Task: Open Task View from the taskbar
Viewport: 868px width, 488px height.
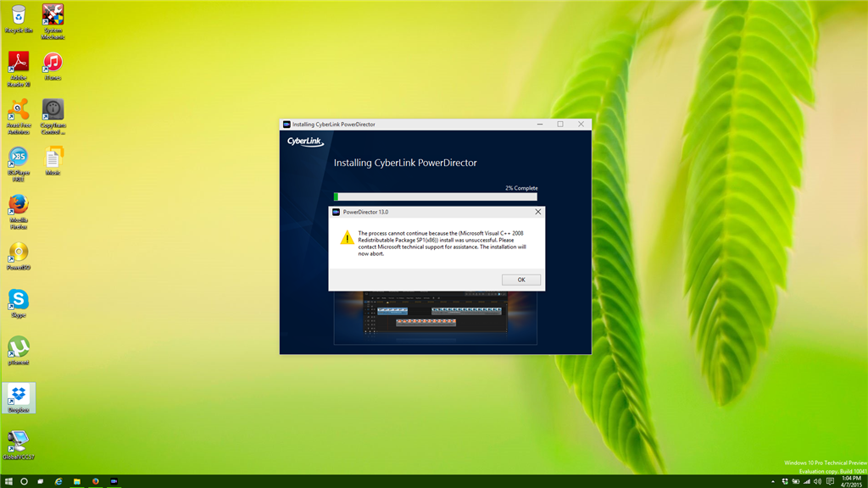Action: (41, 481)
